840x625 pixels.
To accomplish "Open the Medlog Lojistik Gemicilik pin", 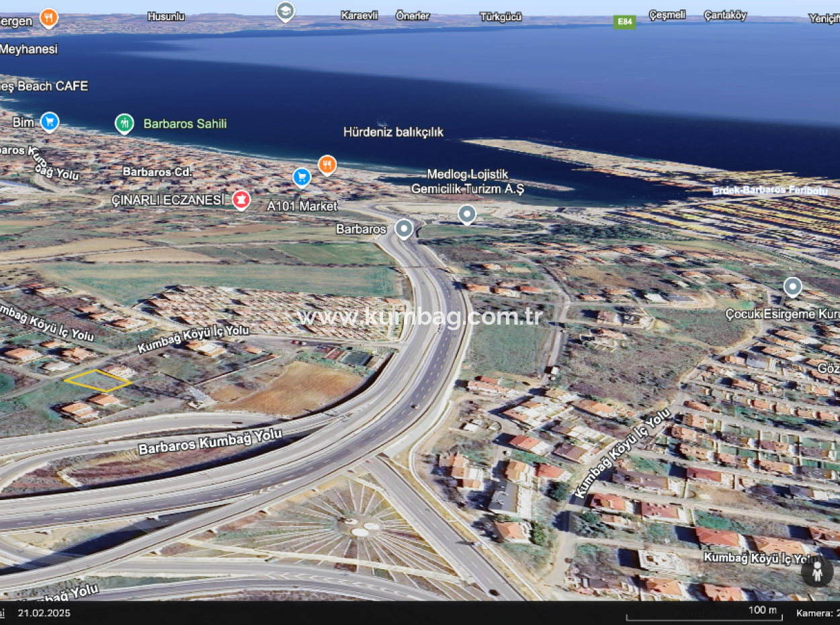I will (x=467, y=214).
